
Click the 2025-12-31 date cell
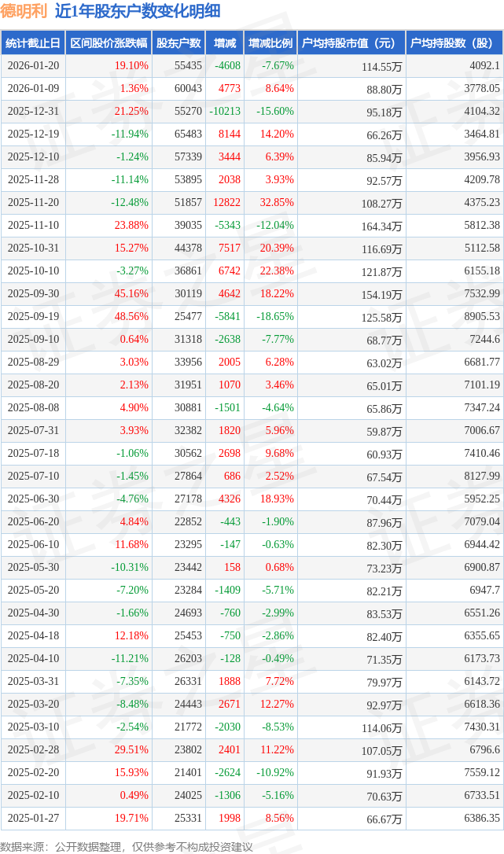coord(33,112)
